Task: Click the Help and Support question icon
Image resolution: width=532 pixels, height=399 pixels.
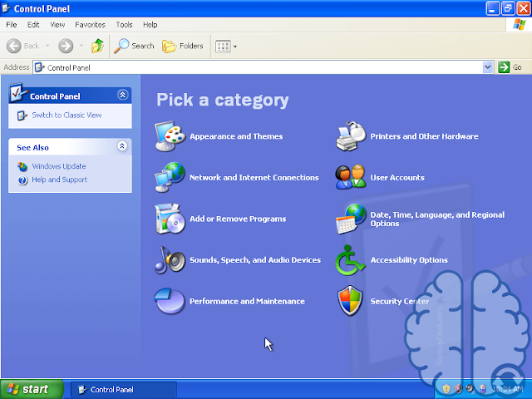Action: [x=22, y=180]
